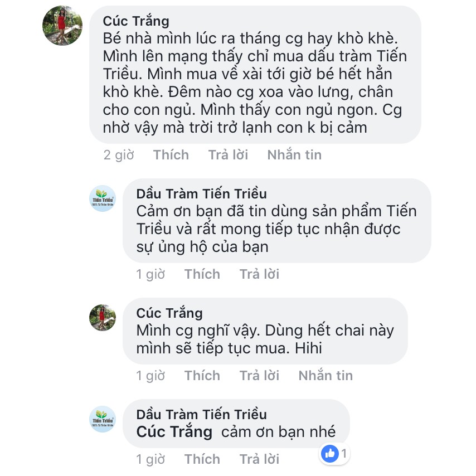Like Cúc Trắng's first comment via Thích
The height and width of the screenshot is (476, 476).
click(171, 155)
